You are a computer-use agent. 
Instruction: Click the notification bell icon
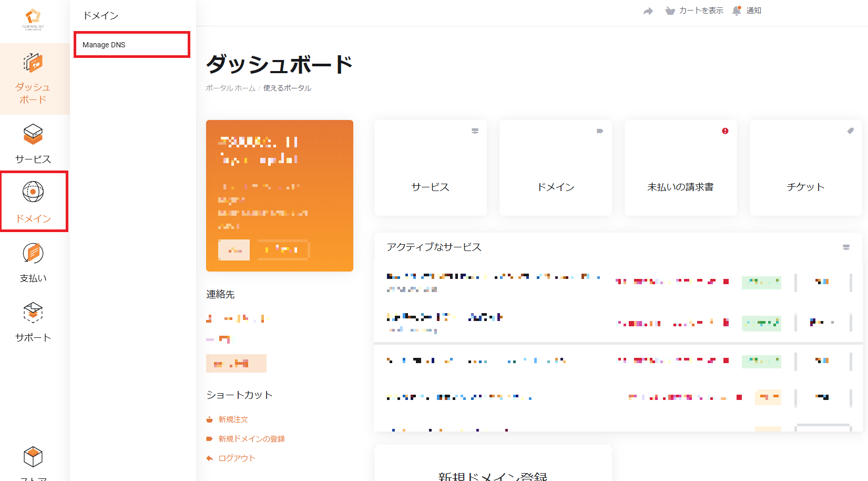click(x=737, y=11)
